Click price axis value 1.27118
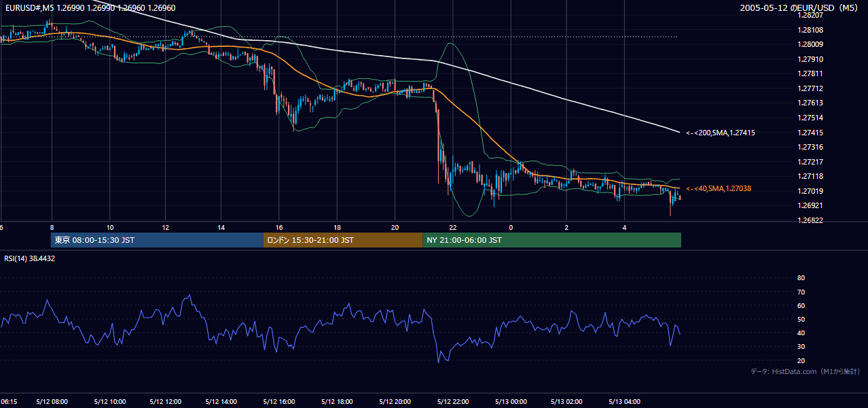This screenshot has width=868, height=408. [x=810, y=176]
